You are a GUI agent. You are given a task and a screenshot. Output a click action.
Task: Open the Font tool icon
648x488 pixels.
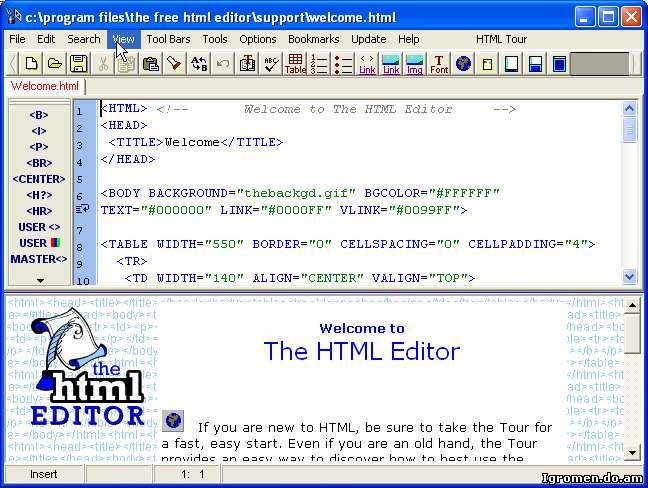[x=439, y=64]
